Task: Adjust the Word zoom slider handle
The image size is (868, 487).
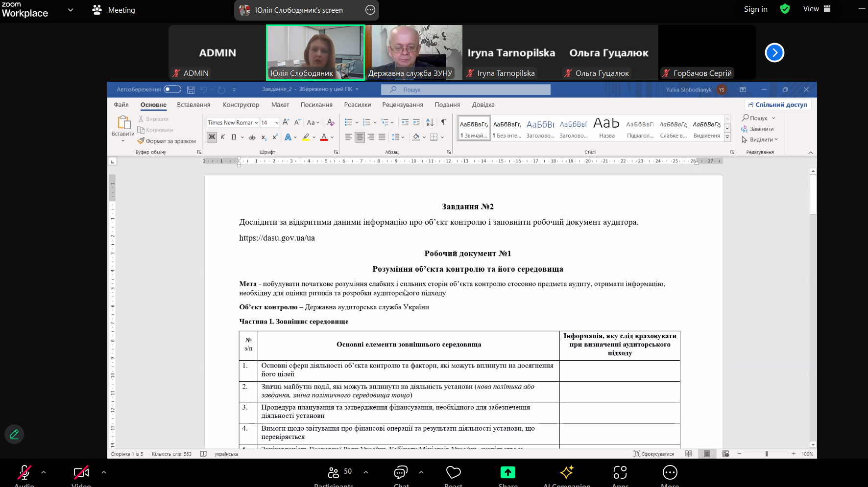Action: 767,454
